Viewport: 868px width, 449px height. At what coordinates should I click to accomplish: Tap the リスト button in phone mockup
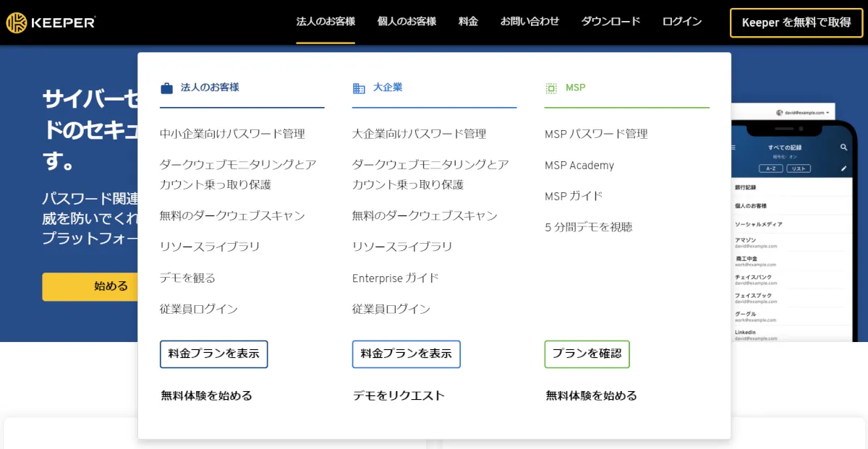point(799,168)
